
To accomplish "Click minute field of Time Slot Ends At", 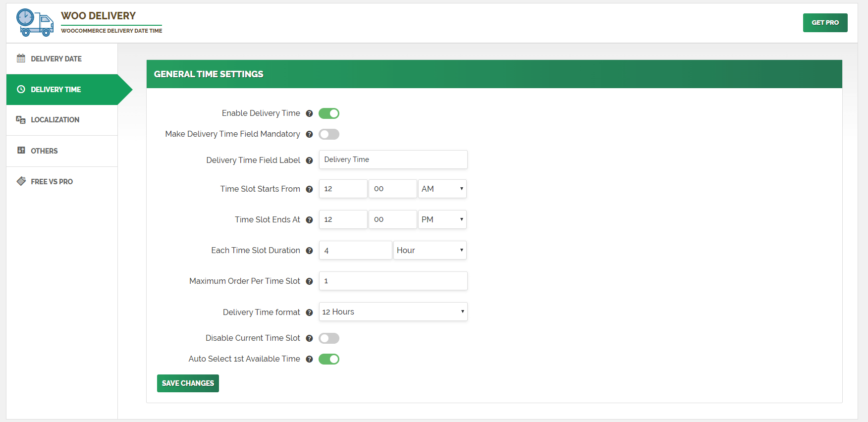I will click(393, 219).
